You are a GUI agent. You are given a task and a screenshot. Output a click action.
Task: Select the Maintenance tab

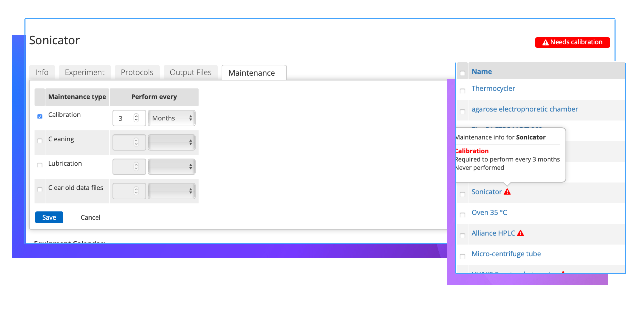coord(254,73)
